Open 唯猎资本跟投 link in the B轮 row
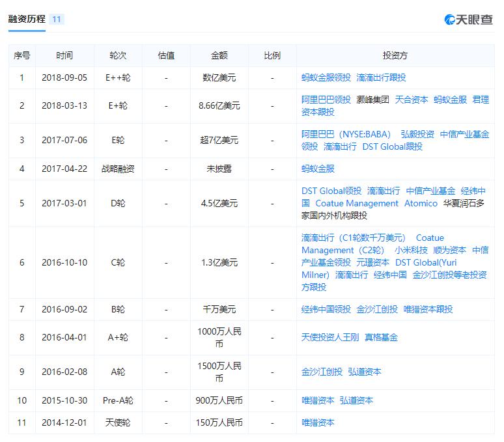504x442 pixels. pos(428,310)
